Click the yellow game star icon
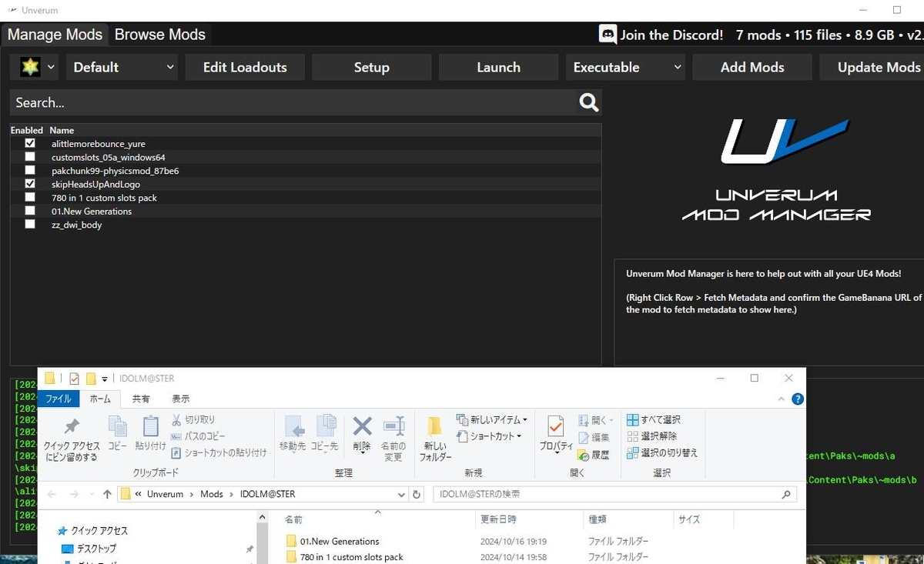The width and height of the screenshot is (924, 564). (30, 67)
